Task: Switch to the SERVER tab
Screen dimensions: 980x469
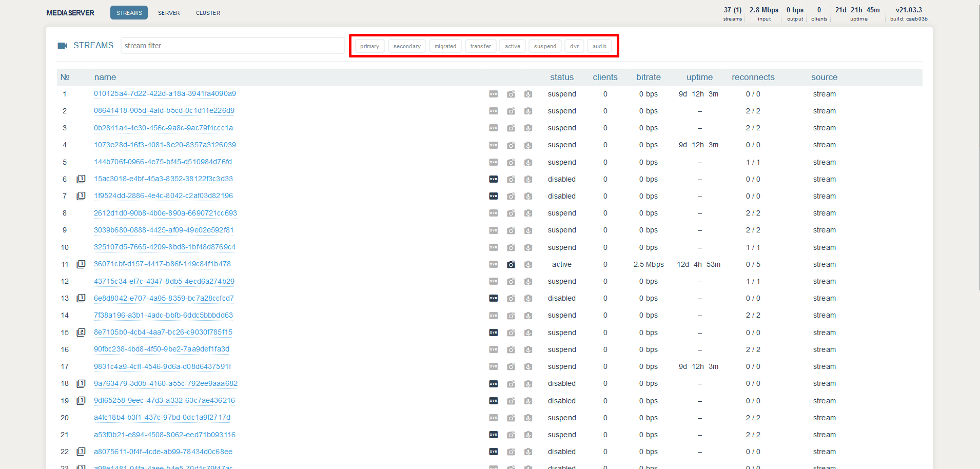Action: point(169,13)
